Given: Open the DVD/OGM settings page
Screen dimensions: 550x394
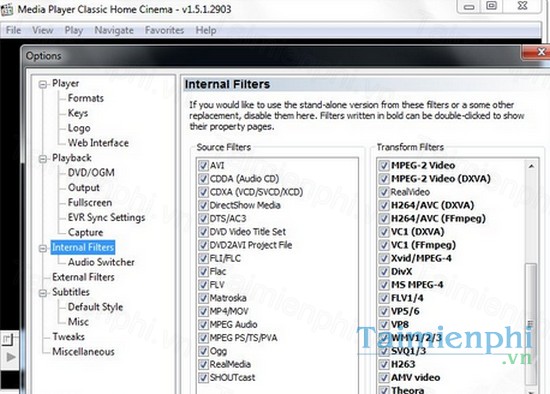Looking at the screenshot, I should tap(91, 173).
